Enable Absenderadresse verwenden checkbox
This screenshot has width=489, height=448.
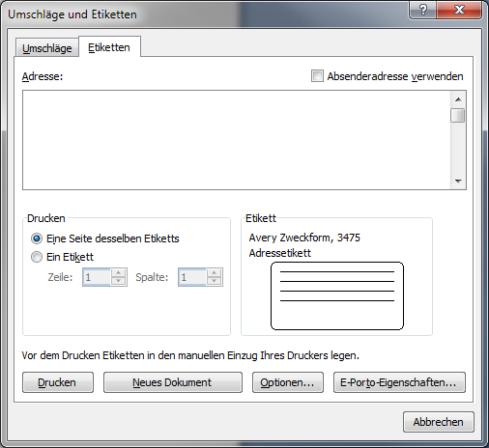(317, 76)
